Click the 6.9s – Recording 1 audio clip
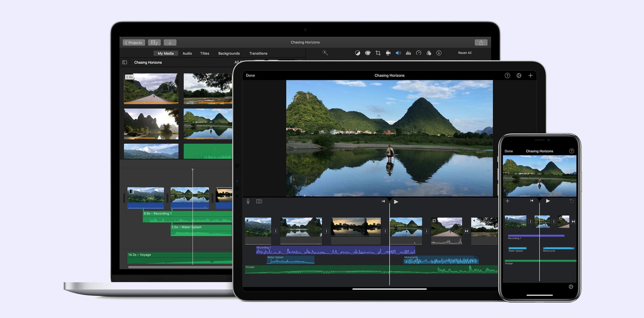This screenshot has height=318, width=644. pos(187,217)
